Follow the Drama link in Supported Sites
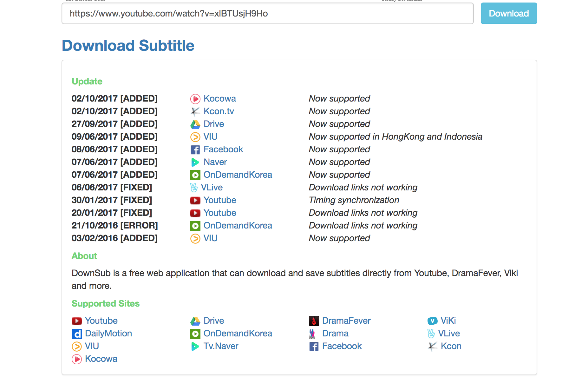588x384 pixels. [335, 333]
